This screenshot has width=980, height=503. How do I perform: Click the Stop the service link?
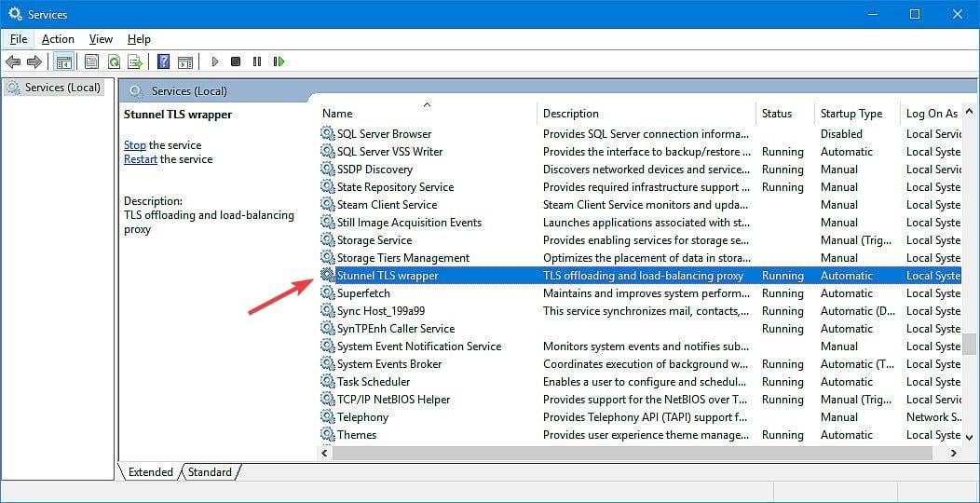point(135,145)
